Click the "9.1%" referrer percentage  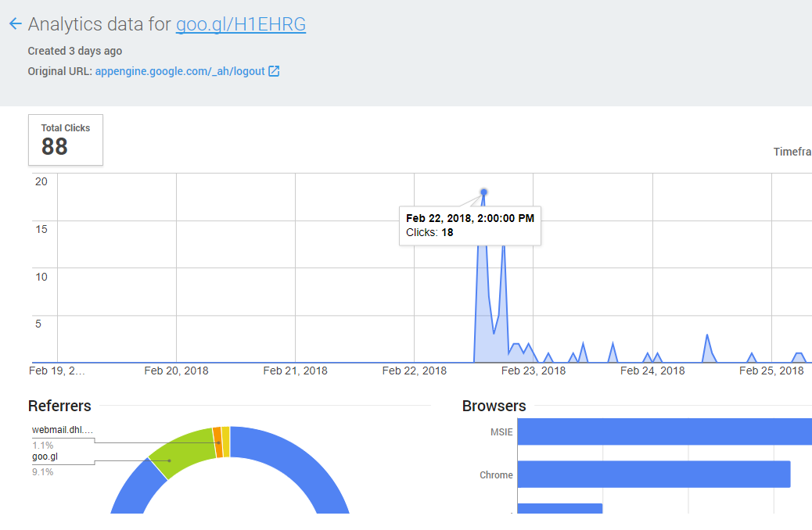click(42, 472)
